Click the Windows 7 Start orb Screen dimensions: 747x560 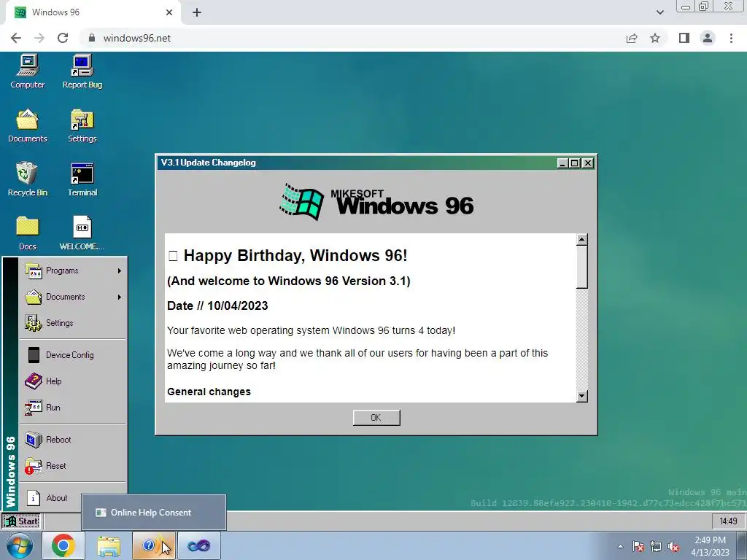[20, 545]
